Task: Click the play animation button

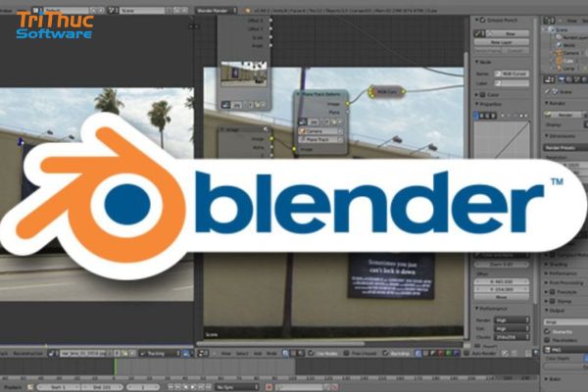Action: point(193,387)
